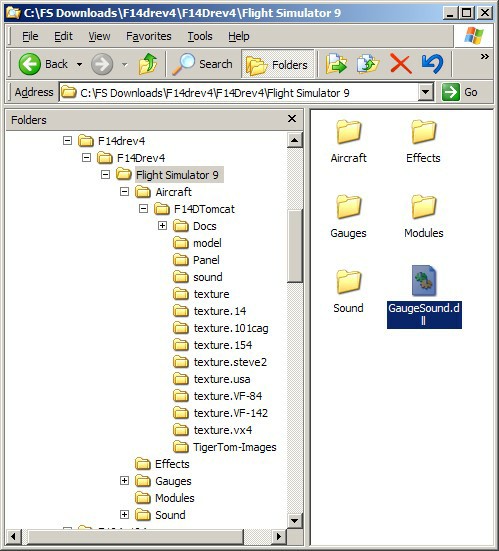
Task: Select lowercase sound folder in tree
Action: point(198,277)
